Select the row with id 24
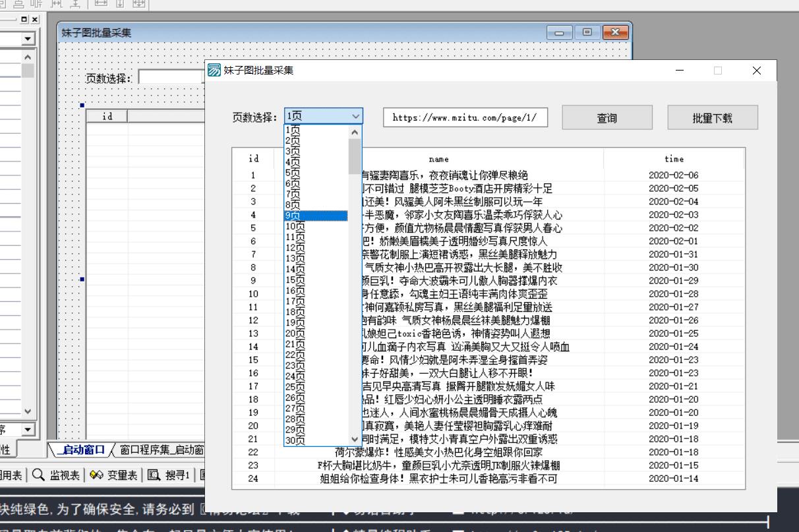 [488, 479]
